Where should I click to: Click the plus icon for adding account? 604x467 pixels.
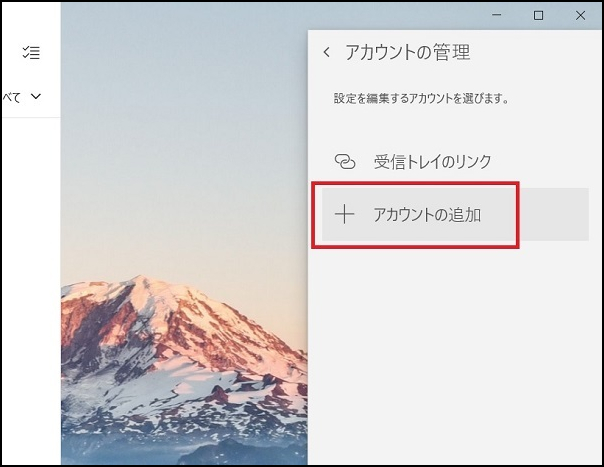tap(344, 214)
